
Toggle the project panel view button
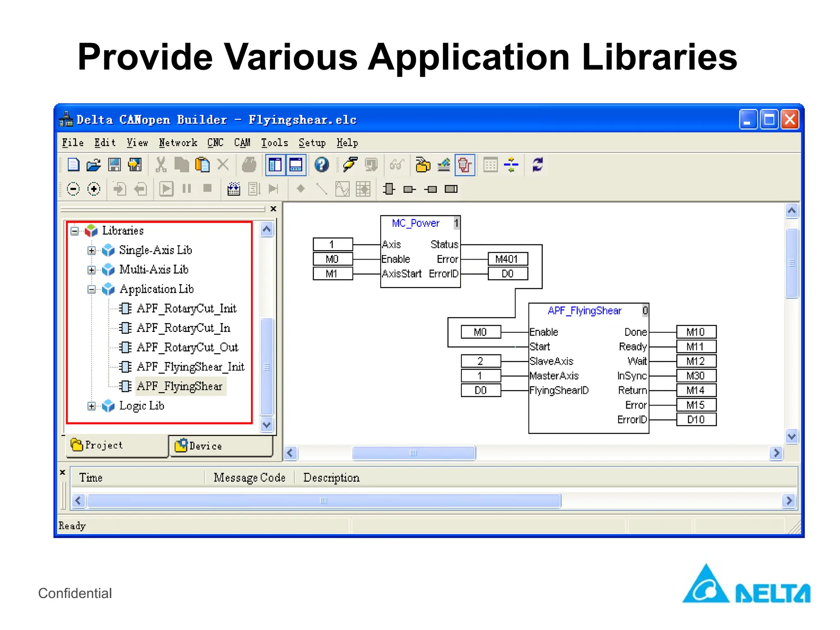275,165
